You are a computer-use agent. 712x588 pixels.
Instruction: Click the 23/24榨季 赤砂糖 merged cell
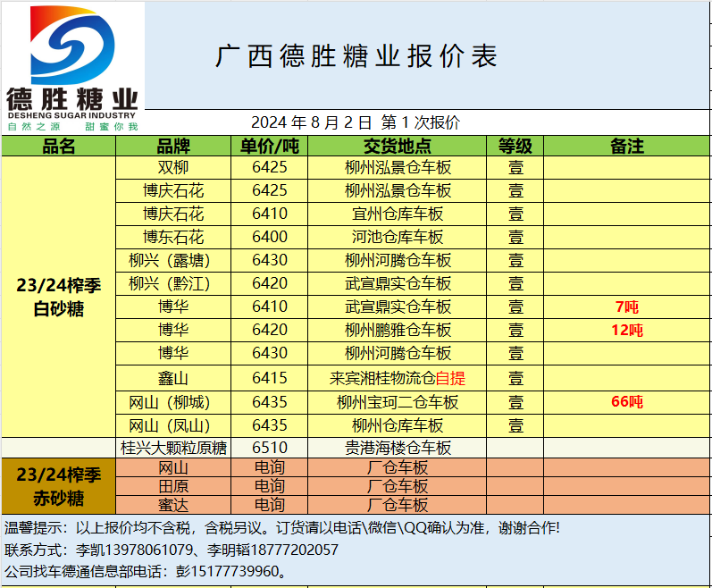point(59,485)
